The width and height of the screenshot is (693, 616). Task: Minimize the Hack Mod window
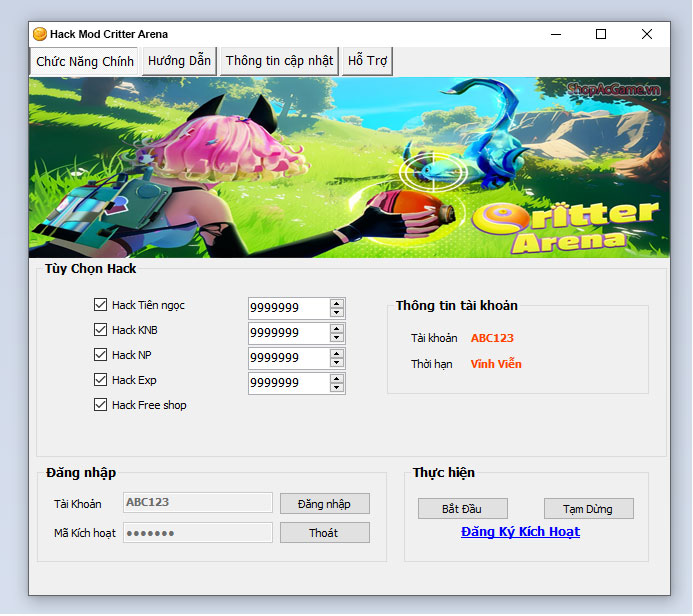[x=556, y=34]
